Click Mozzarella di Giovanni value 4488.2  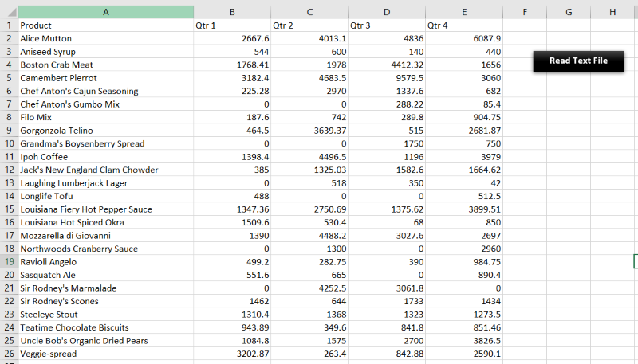click(309, 236)
